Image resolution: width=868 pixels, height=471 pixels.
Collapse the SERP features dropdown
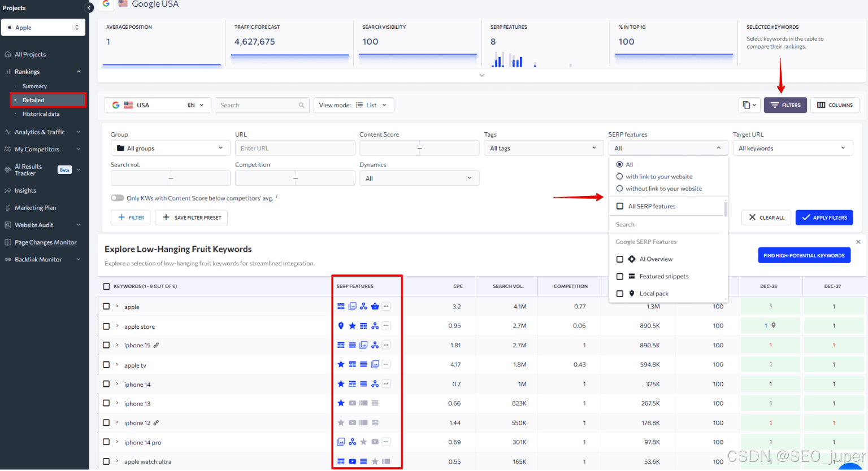pos(669,148)
